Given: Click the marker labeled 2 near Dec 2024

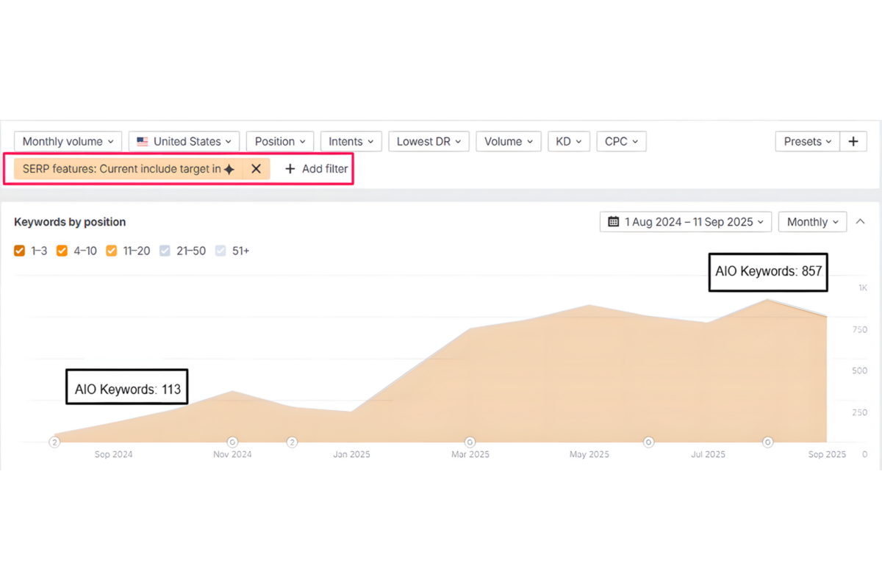Looking at the screenshot, I should click(292, 442).
